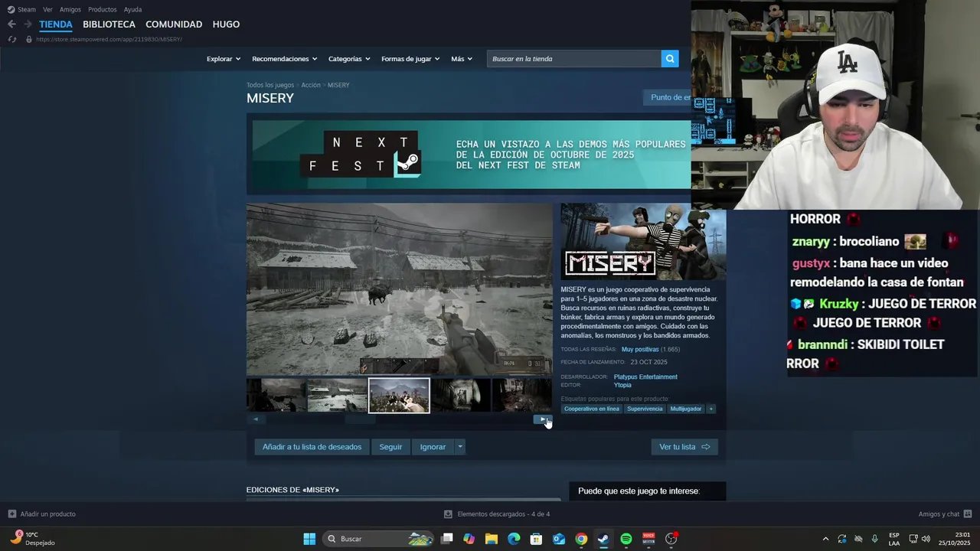Viewport: 980px width, 551px height.
Task: Click the microphone tray icon
Action: tap(874, 539)
